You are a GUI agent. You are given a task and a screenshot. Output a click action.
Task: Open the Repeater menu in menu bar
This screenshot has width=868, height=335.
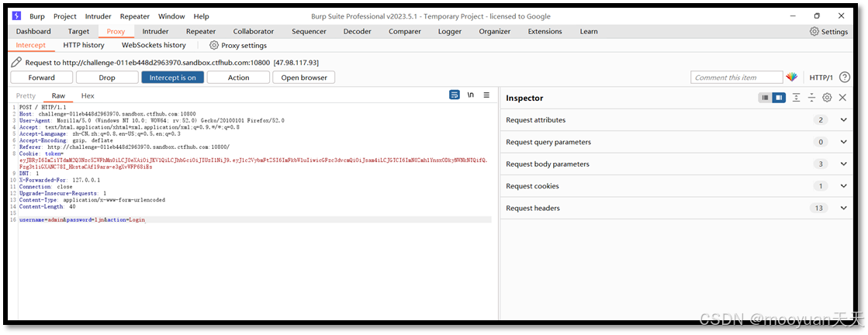pyautogui.click(x=134, y=16)
